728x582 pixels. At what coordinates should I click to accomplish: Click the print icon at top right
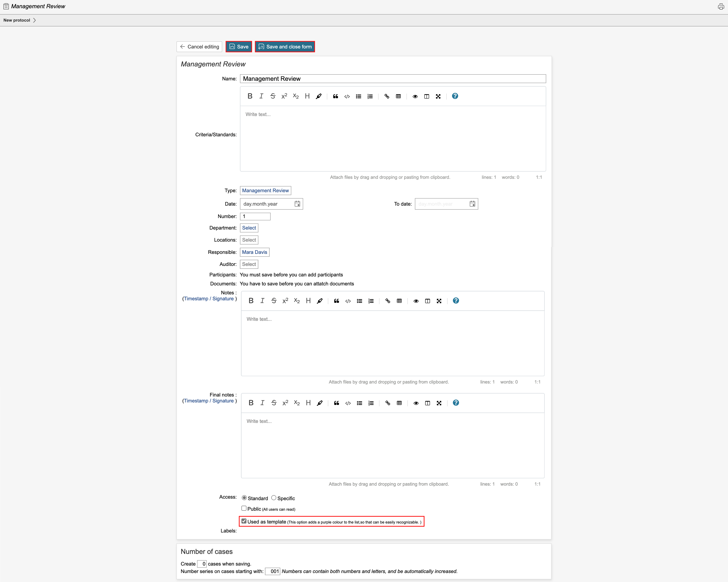pyautogui.click(x=721, y=7)
